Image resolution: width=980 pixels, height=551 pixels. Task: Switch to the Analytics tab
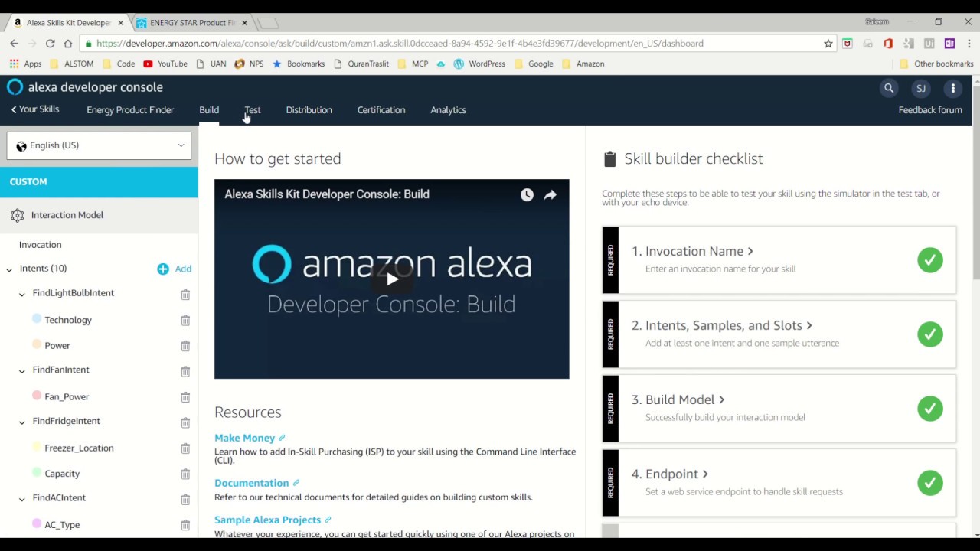pyautogui.click(x=448, y=110)
